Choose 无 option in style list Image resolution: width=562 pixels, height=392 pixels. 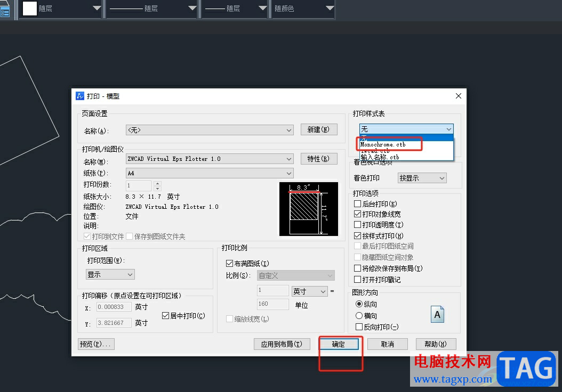click(406, 138)
